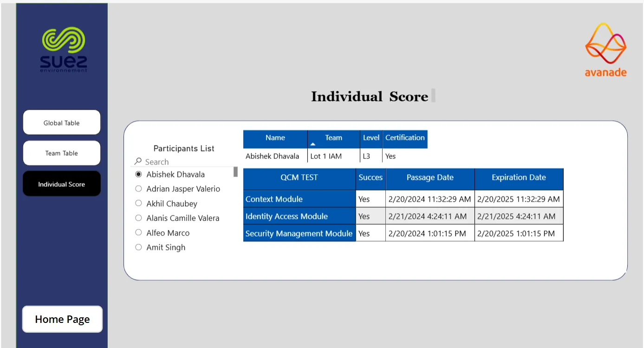Click the search magnifier icon

tap(138, 161)
